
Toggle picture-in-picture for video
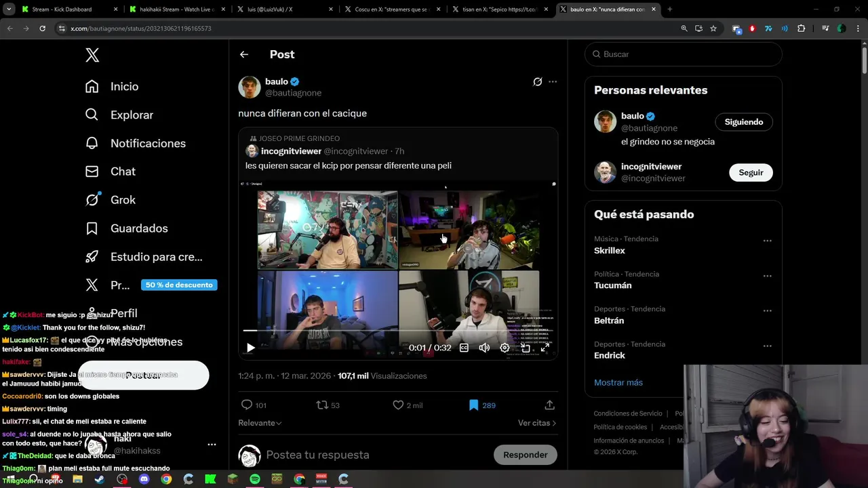525,348
